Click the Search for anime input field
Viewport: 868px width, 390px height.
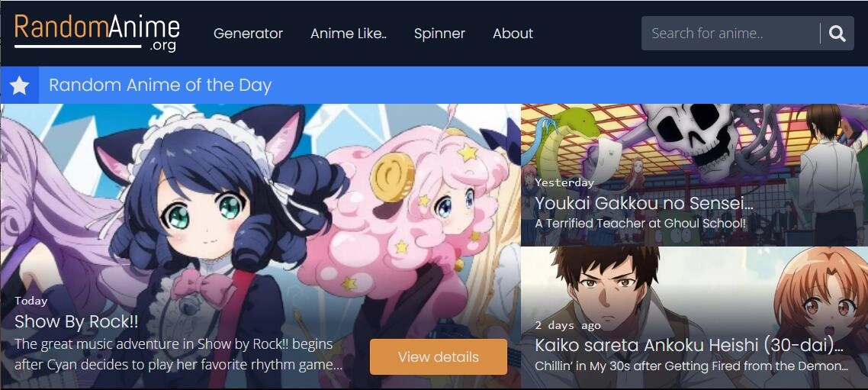point(730,34)
